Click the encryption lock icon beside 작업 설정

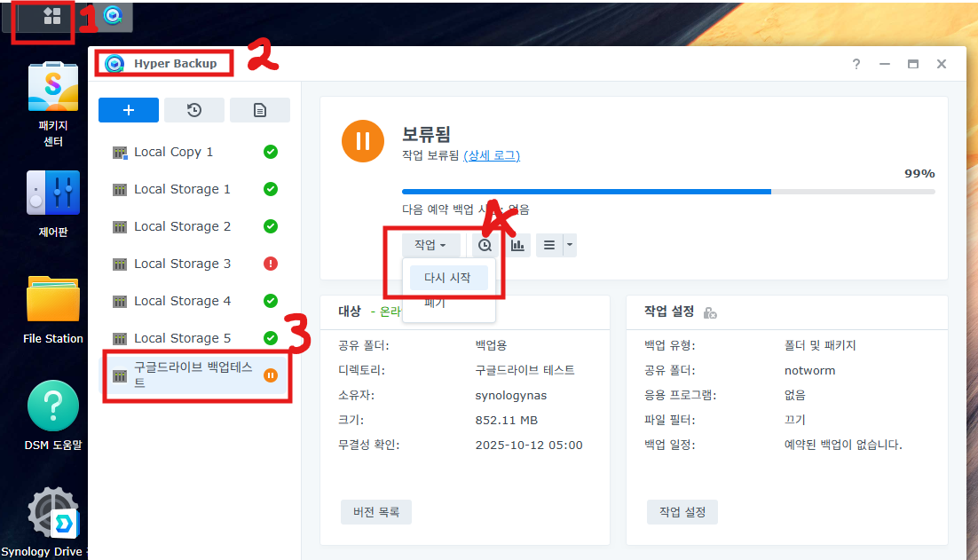[710, 312]
